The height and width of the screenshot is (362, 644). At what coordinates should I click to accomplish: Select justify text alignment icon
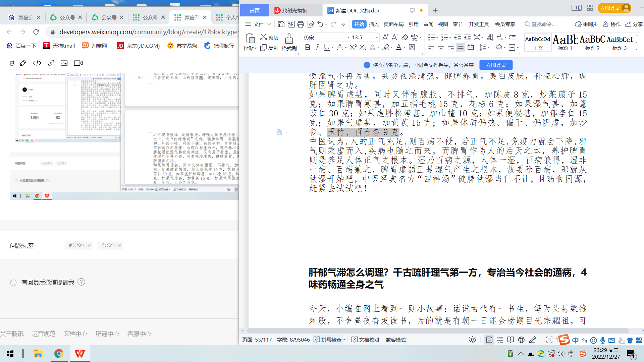pos(461,48)
